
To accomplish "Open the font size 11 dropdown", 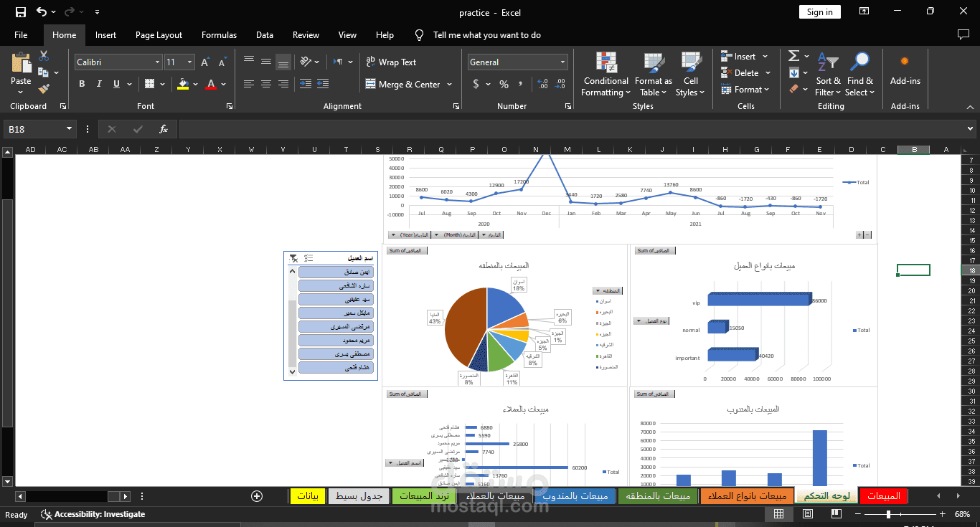I will [x=189, y=62].
